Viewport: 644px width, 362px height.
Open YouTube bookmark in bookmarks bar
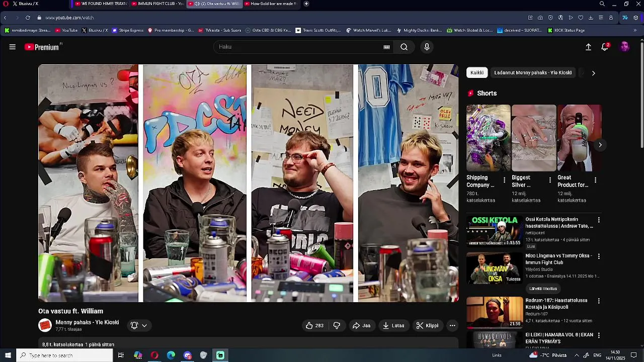coord(66,30)
